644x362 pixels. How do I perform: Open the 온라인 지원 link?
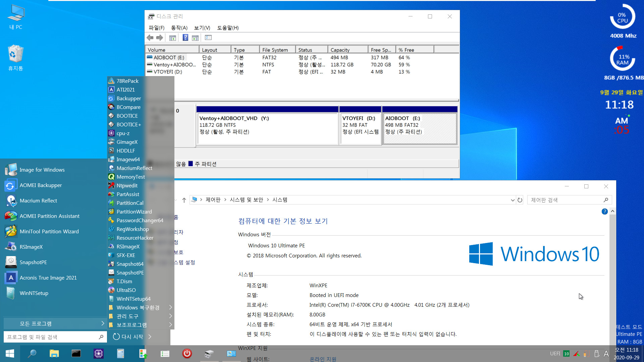click(x=323, y=359)
